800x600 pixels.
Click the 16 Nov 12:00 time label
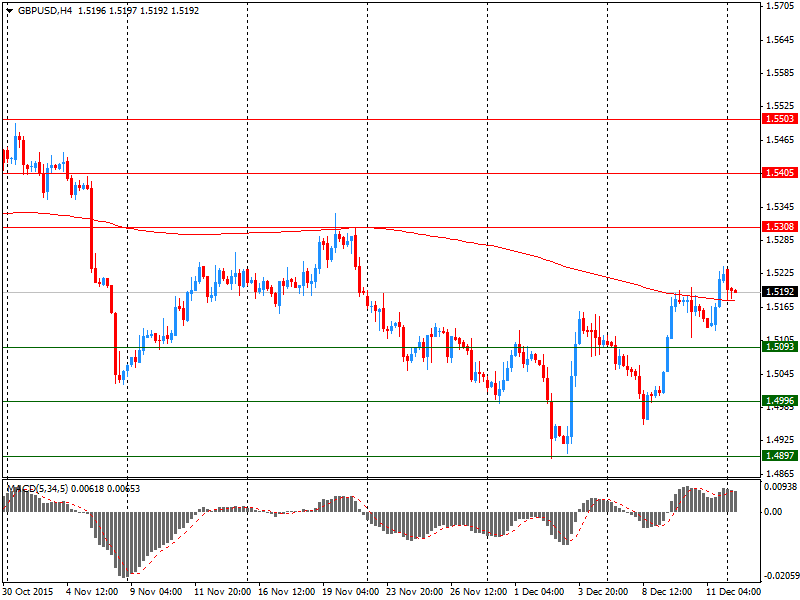coord(287,592)
